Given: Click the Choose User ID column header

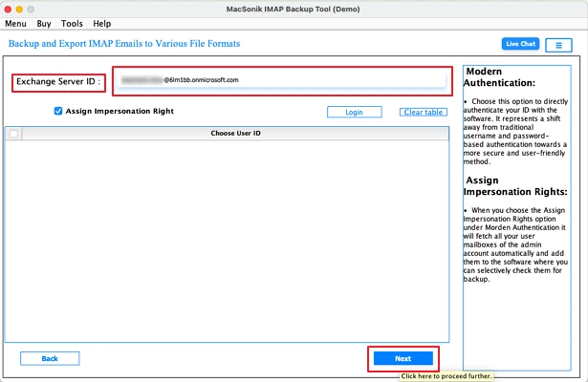Looking at the screenshot, I should click(235, 134).
